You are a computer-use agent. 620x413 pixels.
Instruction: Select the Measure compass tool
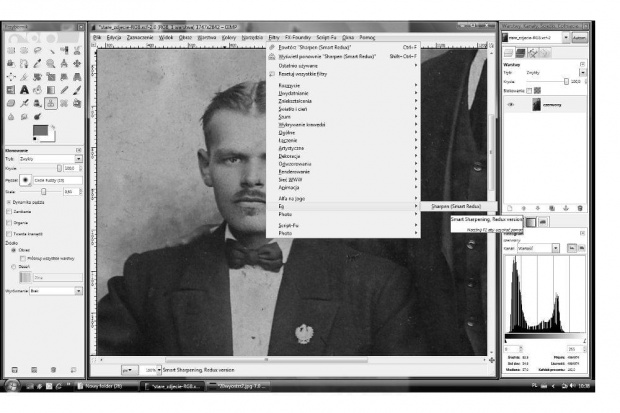pyautogui.click(x=64, y=63)
